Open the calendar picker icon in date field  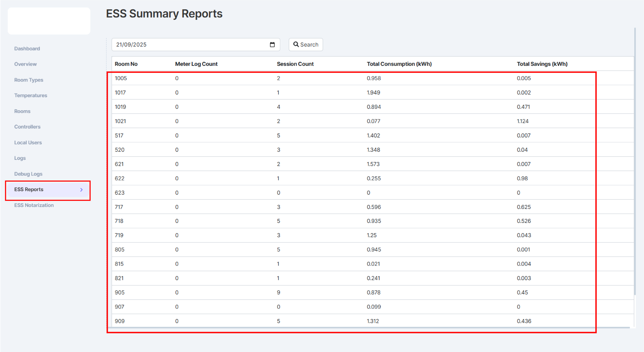click(x=272, y=45)
